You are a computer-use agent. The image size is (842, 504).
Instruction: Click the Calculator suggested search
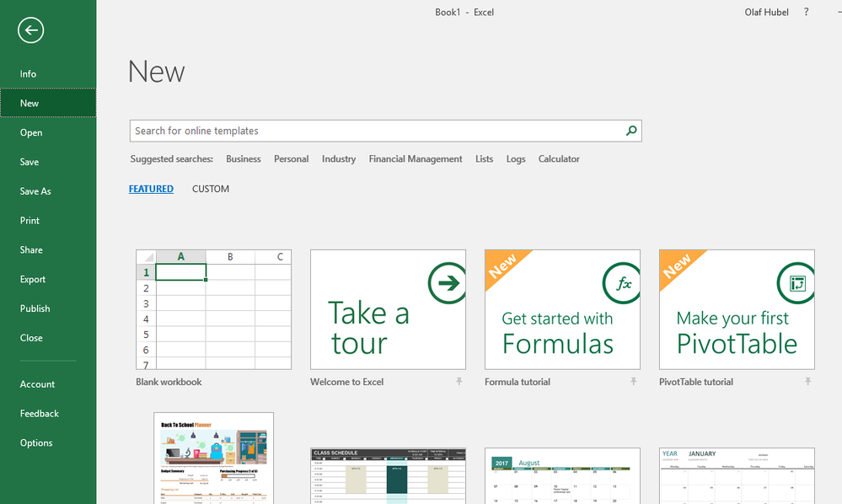pyautogui.click(x=559, y=159)
